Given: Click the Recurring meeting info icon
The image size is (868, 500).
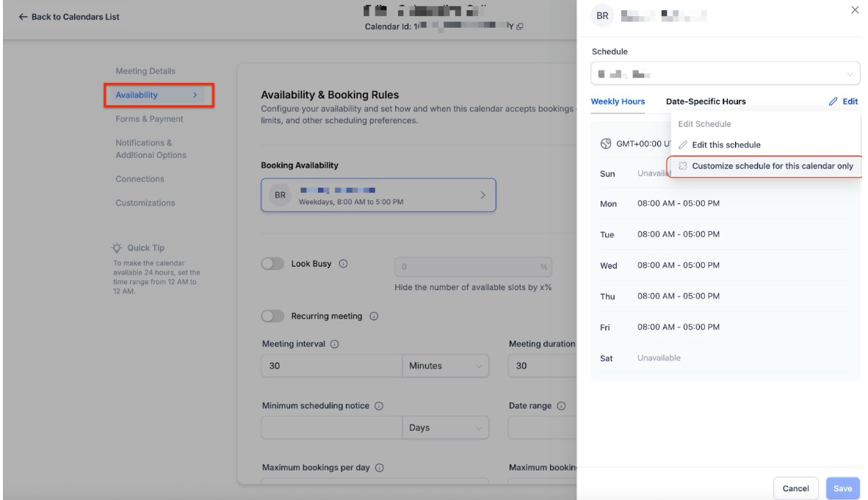Looking at the screenshot, I should pyautogui.click(x=374, y=316).
